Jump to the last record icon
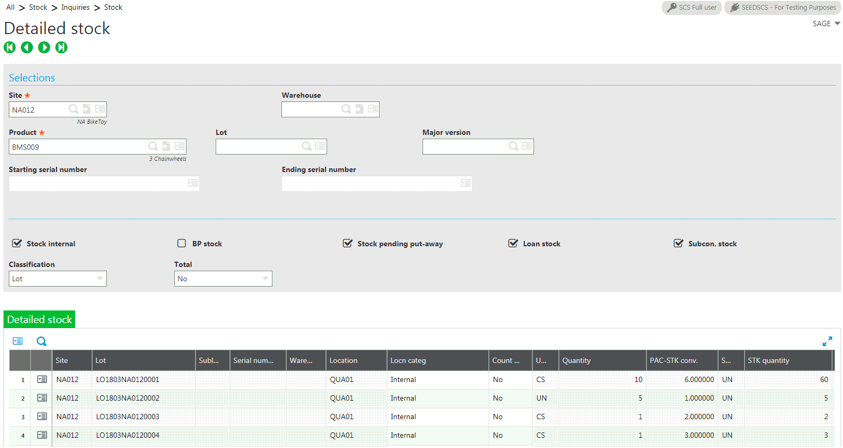 [61, 47]
